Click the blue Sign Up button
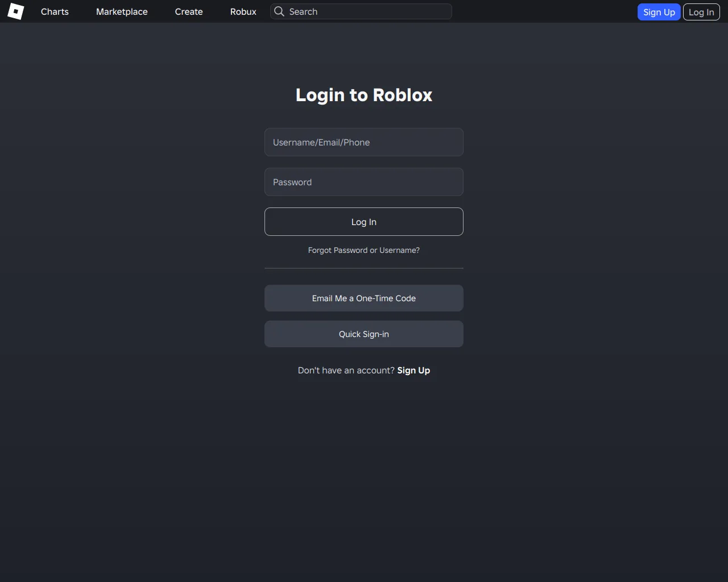The image size is (728, 582). tap(659, 12)
